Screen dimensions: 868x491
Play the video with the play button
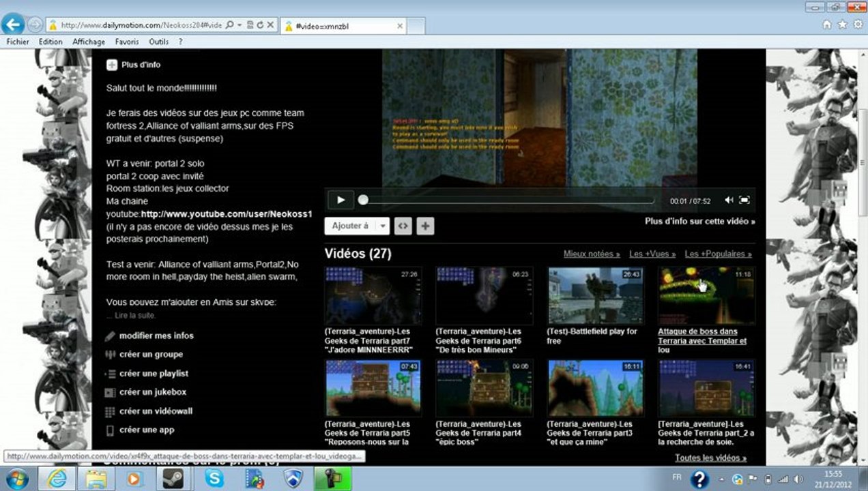click(x=341, y=200)
